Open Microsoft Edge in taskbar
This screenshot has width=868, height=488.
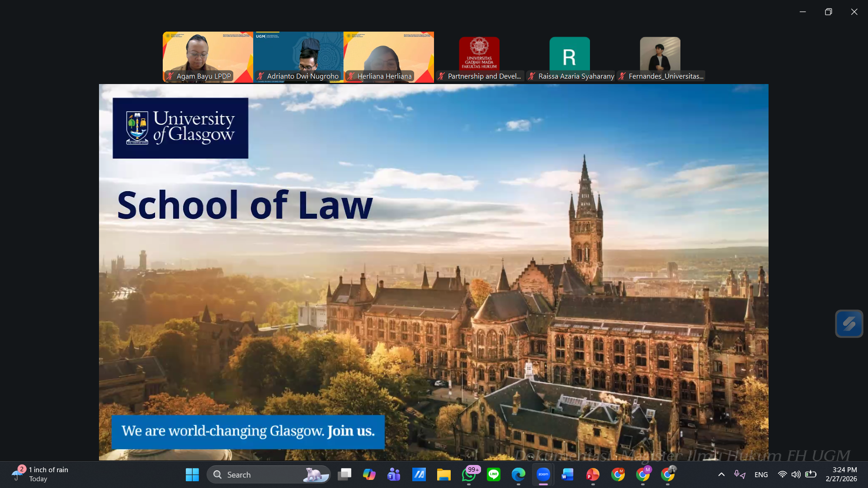(518, 474)
